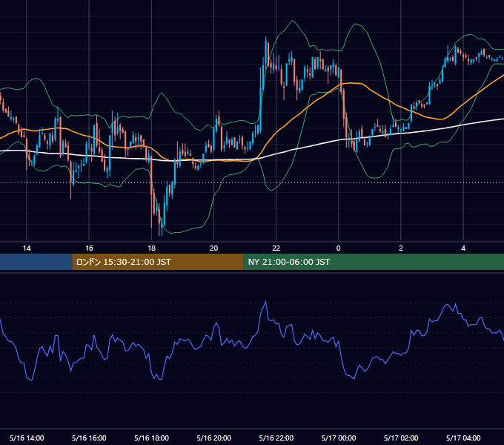The width and height of the screenshot is (504, 445).
Task: Select the unlabeled blue session bar before London
Action: (36, 262)
